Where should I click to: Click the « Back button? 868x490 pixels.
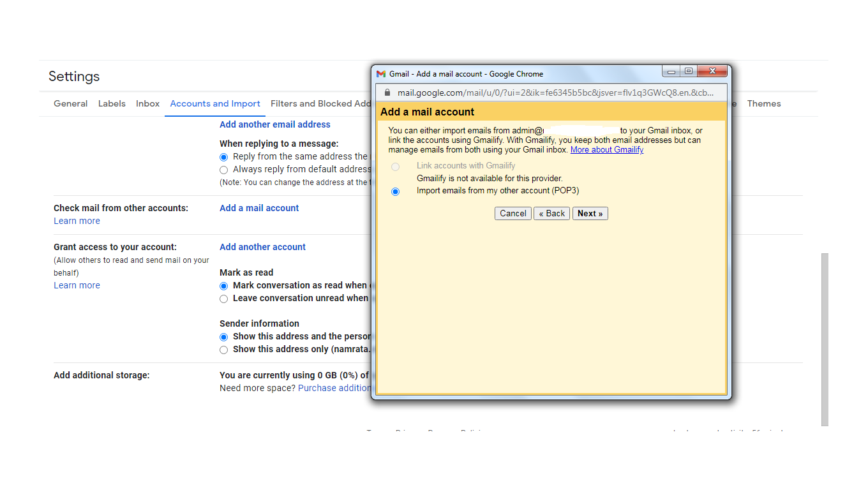click(551, 214)
